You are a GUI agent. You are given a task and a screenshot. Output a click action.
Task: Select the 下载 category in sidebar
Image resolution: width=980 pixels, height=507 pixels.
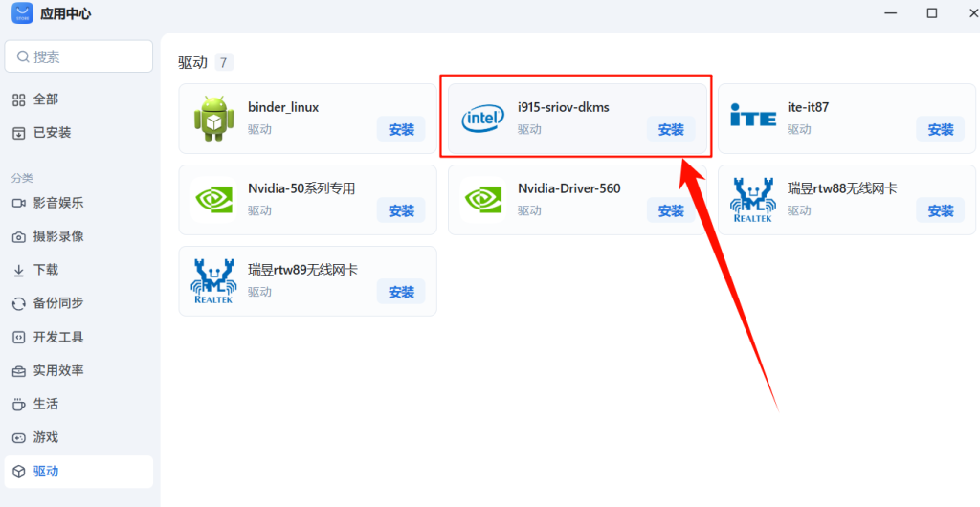(x=45, y=270)
